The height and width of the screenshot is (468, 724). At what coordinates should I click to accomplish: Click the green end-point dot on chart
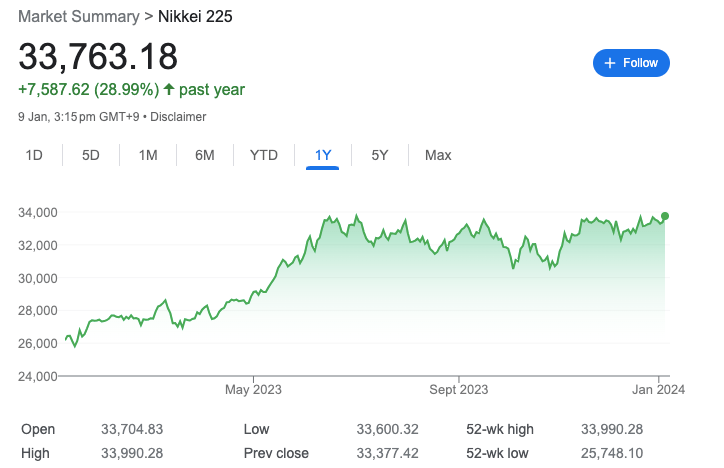[x=664, y=216]
